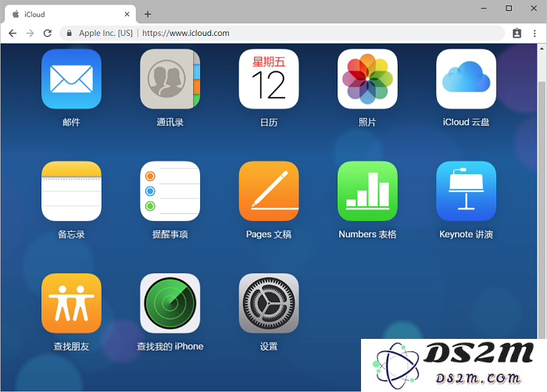Image resolution: width=547 pixels, height=392 pixels.
Task: Close the iCloud browser tab
Action: (127, 14)
